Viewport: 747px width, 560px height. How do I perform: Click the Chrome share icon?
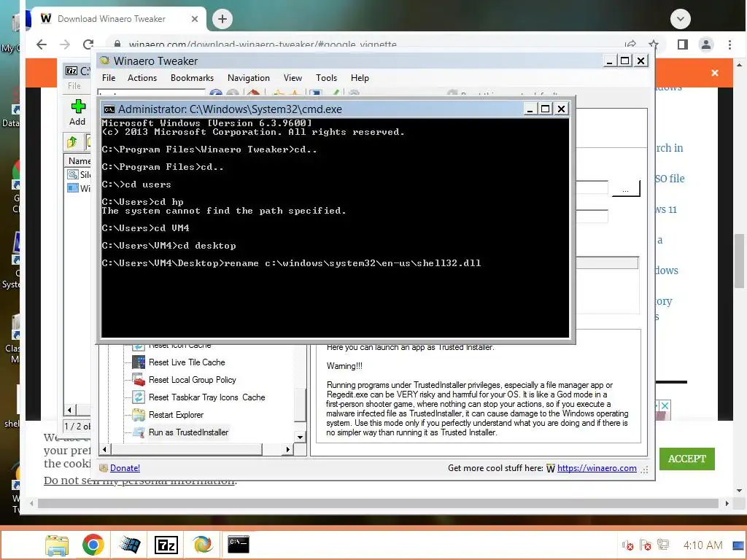point(631,44)
